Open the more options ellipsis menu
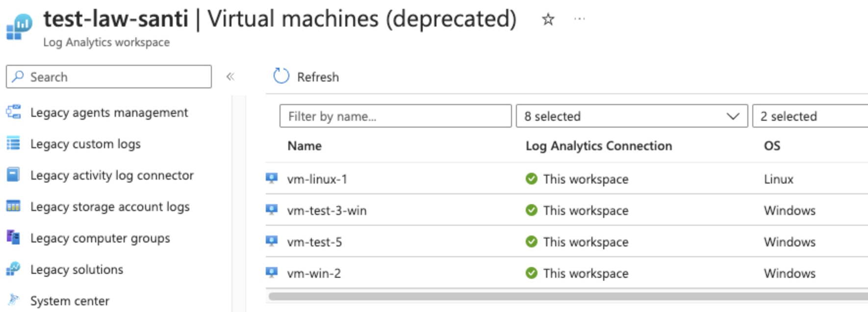Screen dimensions: 868x312 click(579, 19)
